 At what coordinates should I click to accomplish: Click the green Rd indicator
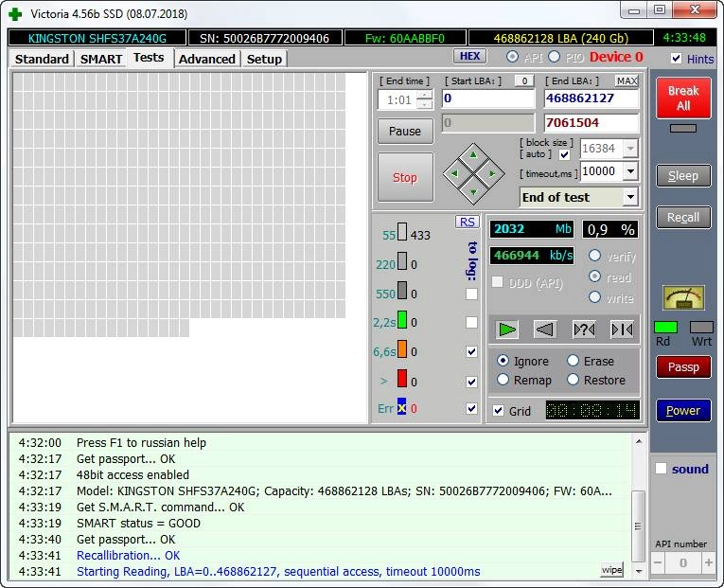(x=665, y=327)
